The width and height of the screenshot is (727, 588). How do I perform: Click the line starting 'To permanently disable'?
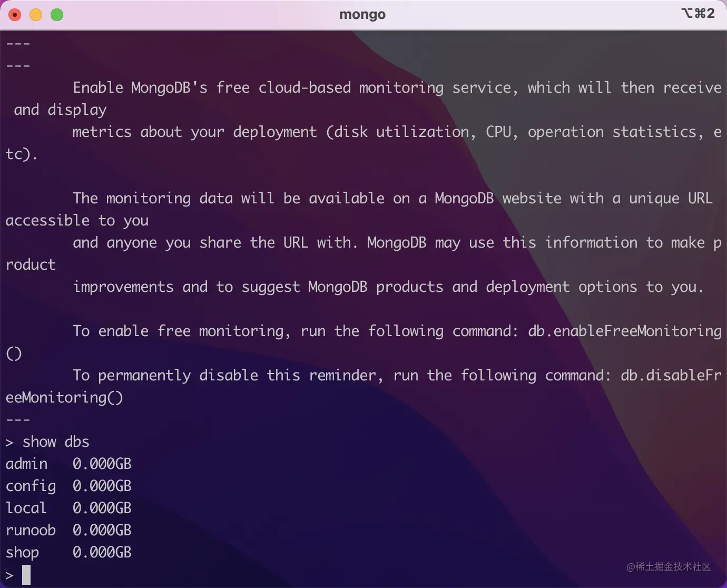(397, 375)
